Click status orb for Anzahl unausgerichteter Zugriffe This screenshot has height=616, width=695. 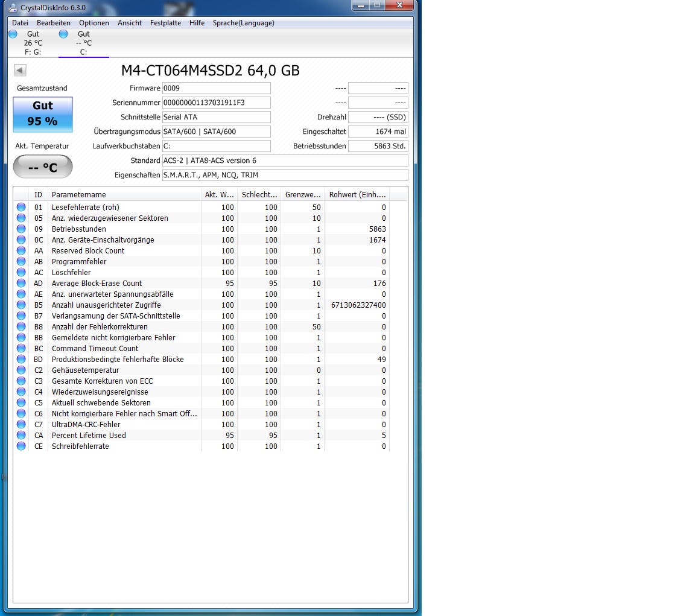(21, 305)
